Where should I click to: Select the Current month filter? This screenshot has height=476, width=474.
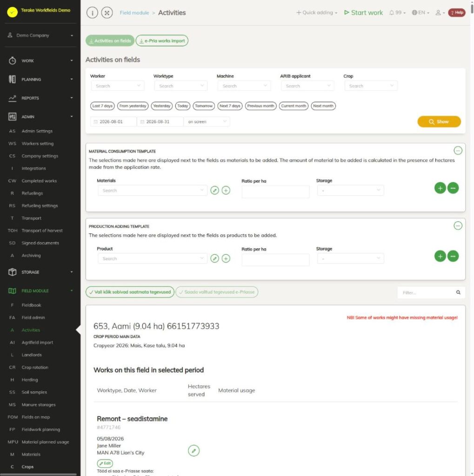point(294,106)
